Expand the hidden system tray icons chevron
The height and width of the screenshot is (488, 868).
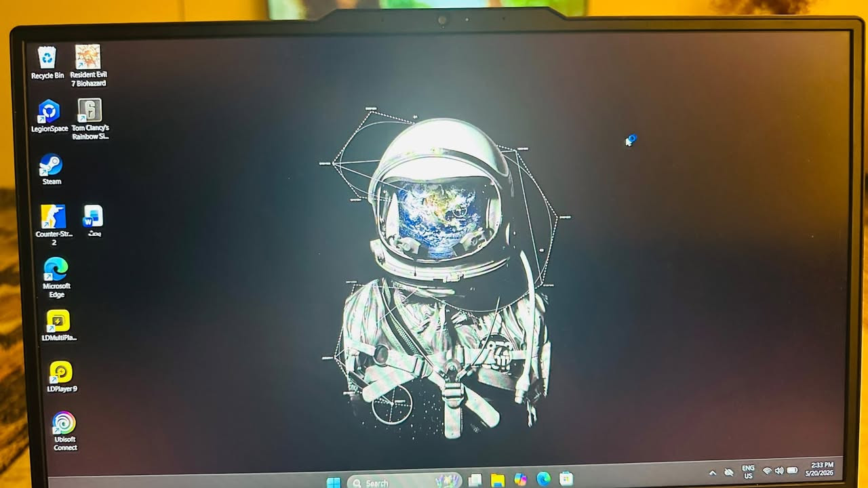click(x=713, y=472)
